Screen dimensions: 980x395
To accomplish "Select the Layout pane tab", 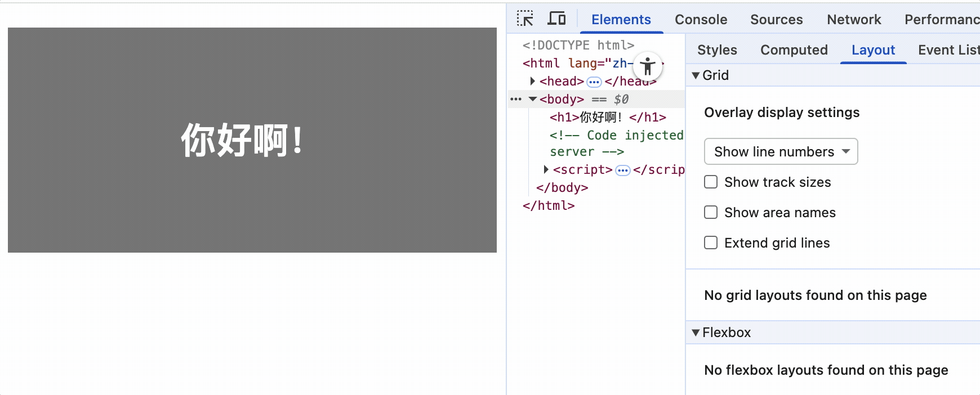I will point(873,50).
